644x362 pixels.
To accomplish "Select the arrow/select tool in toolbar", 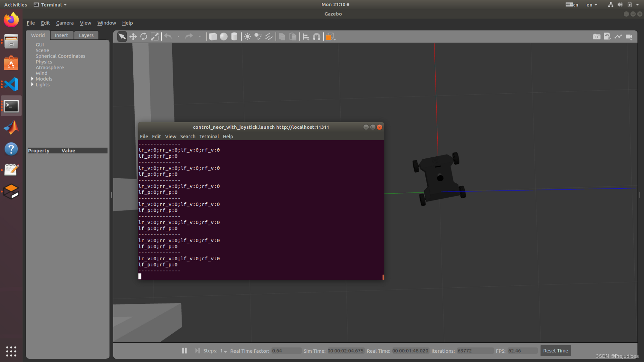I will (122, 36).
